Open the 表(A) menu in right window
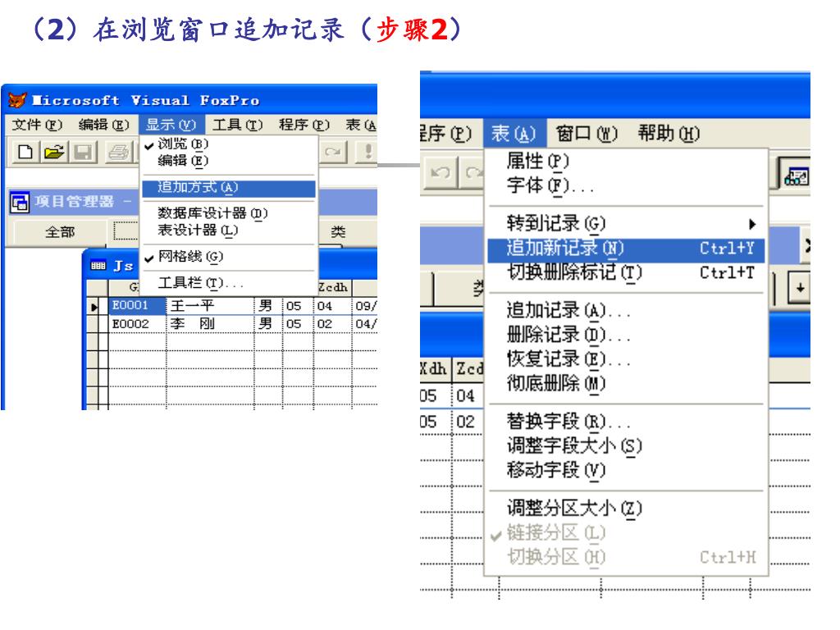 514,134
